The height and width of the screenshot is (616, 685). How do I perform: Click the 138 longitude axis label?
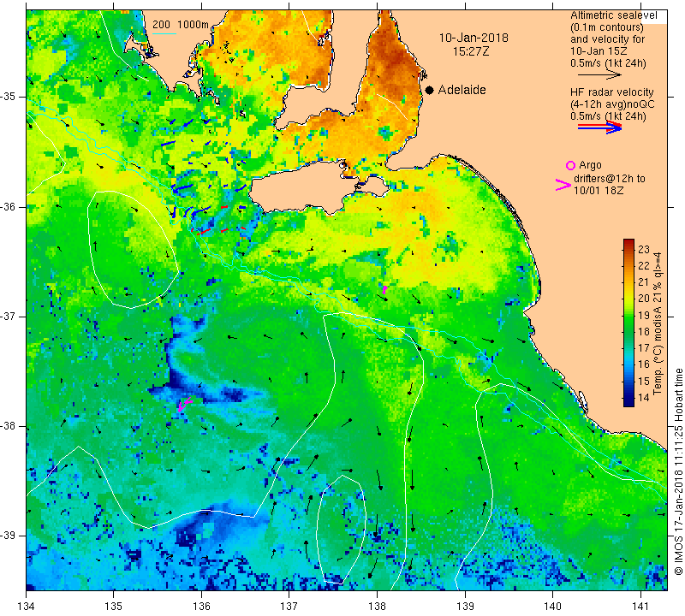pyautogui.click(x=377, y=607)
